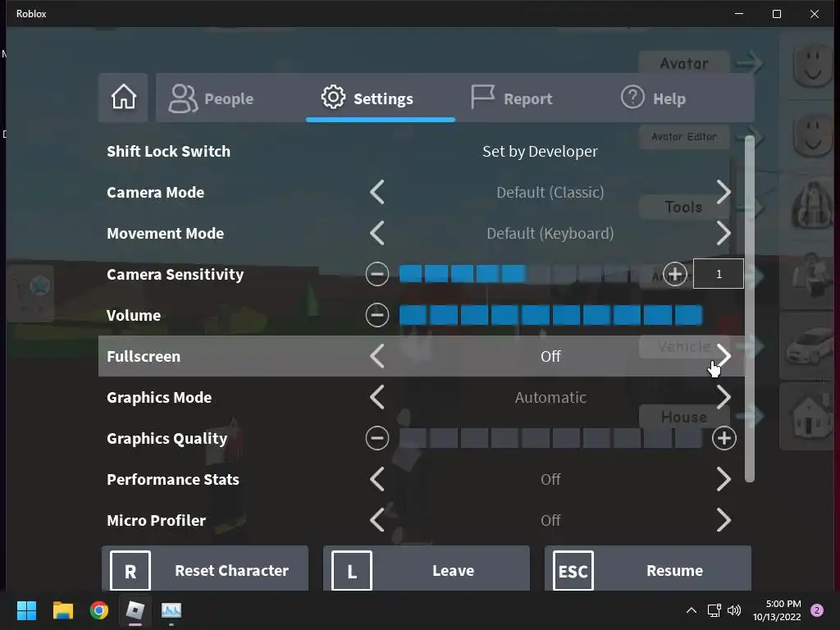Click the Default (Keyboard) value

550,234
